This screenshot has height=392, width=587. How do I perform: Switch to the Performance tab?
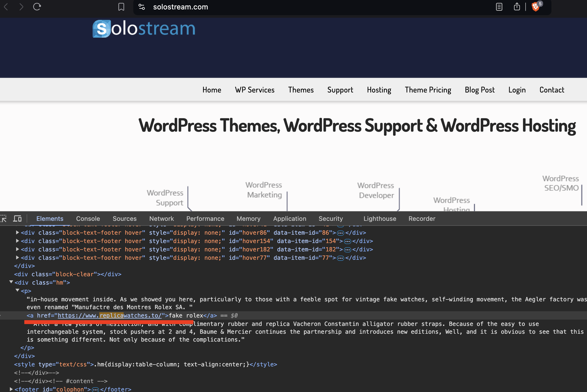click(x=205, y=219)
